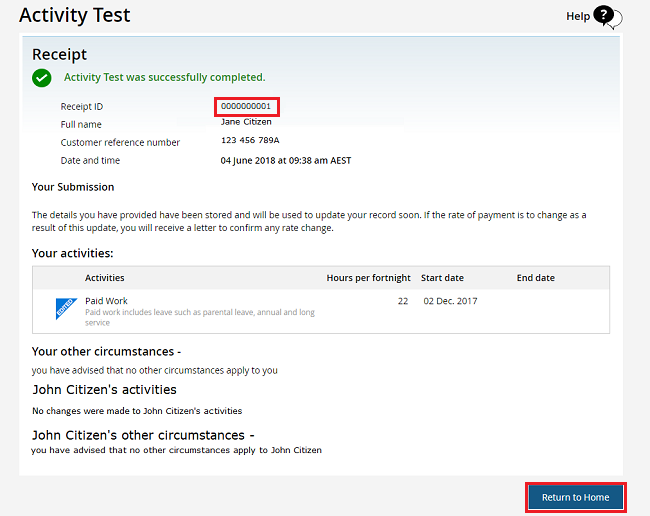Select the Paid Work activity row title
The height and width of the screenshot is (516, 650).
tap(106, 301)
